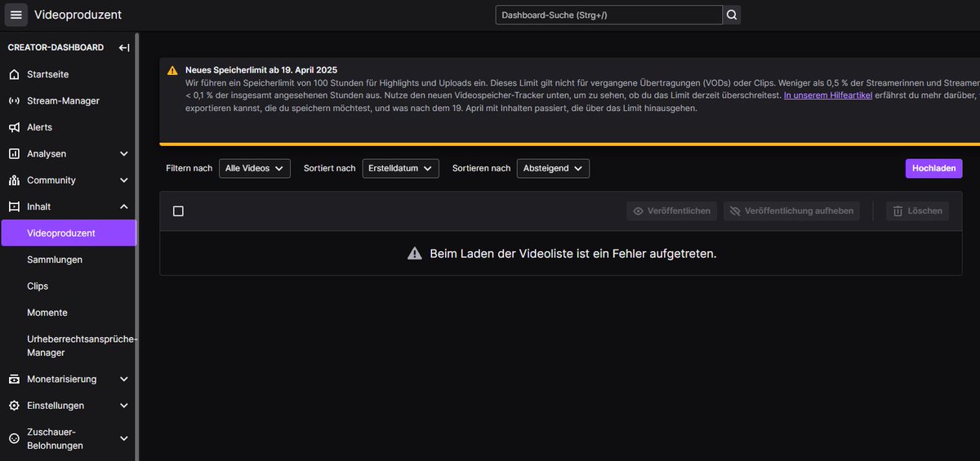Click the 'Beim Laden der Videoliste' error message
The width and height of the screenshot is (980, 461).
tap(573, 254)
